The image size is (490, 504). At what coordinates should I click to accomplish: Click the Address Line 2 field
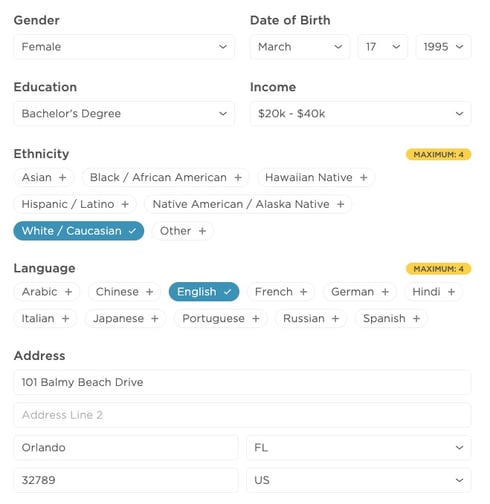point(242,415)
